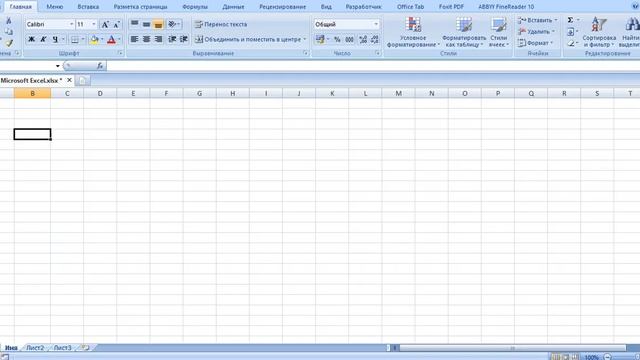This screenshot has width=640, height=360.
Task: Open the Вид ribbon tab
Action: pos(326,7)
